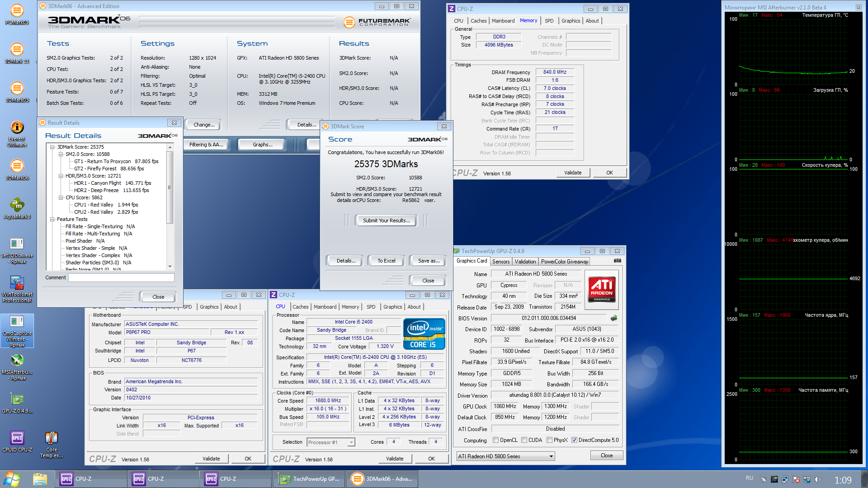Click the scroll down arrow in Result Details
This screenshot has width=868, height=488.
pos(170,267)
